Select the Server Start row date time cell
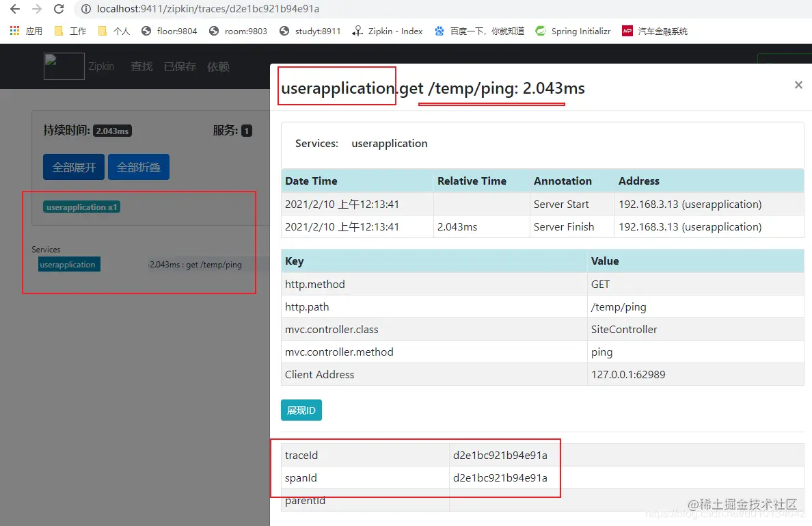Screen dimensions: 812x526 [357, 205]
